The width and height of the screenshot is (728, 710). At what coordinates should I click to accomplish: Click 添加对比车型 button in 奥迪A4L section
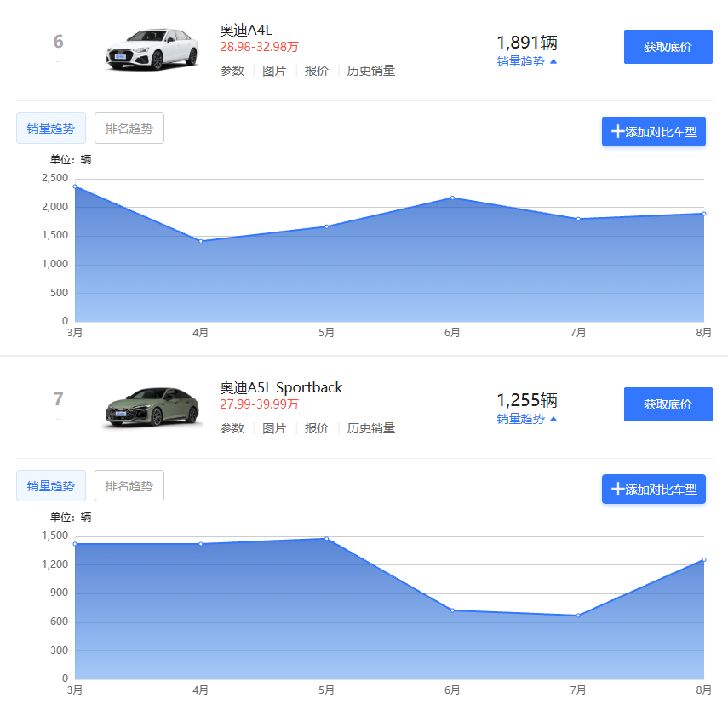click(x=654, y=131)
